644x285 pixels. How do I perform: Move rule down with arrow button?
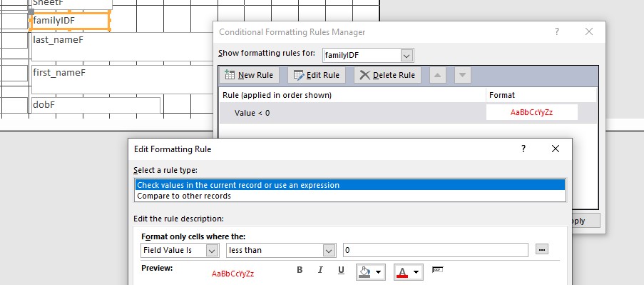pos(462,75)
